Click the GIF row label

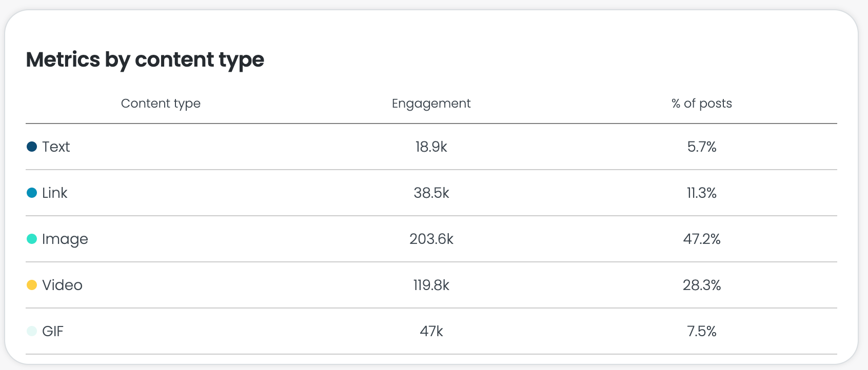[53, 331]
